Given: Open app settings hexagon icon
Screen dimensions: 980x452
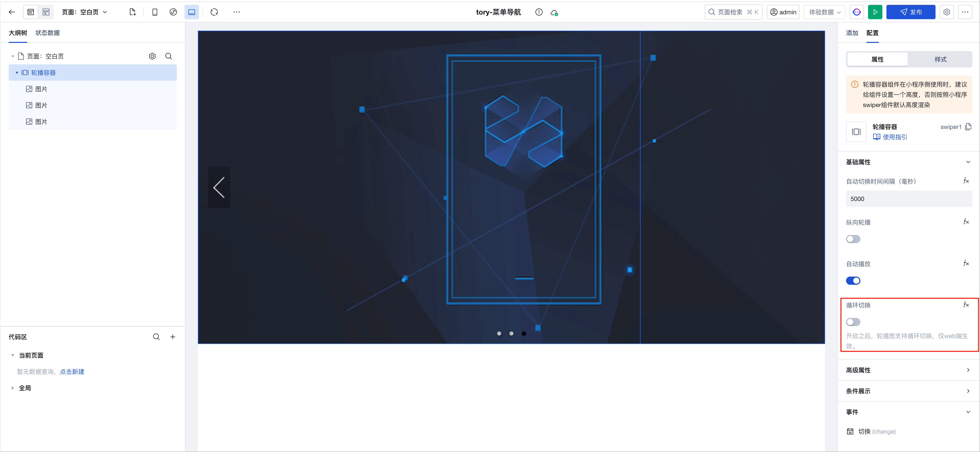Looking at the screenshot, I should 947,12.
